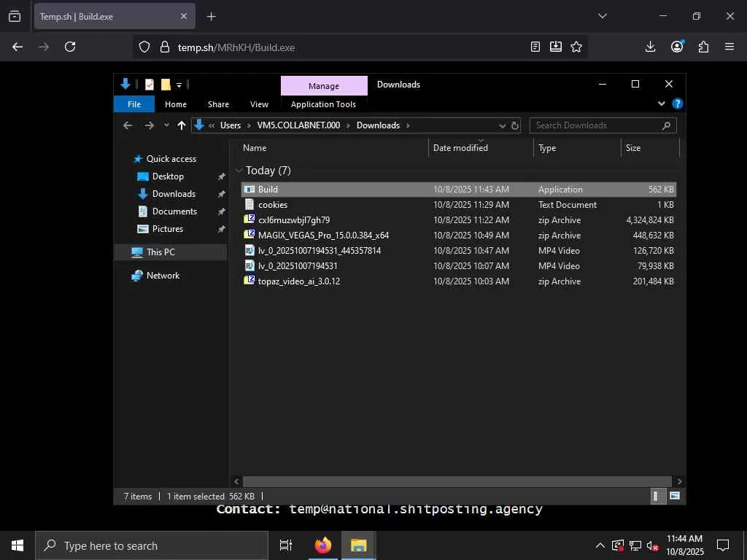Open Explorer recent locations dropdown
This screenshot has height=560, width=747.
click(166, 125)
